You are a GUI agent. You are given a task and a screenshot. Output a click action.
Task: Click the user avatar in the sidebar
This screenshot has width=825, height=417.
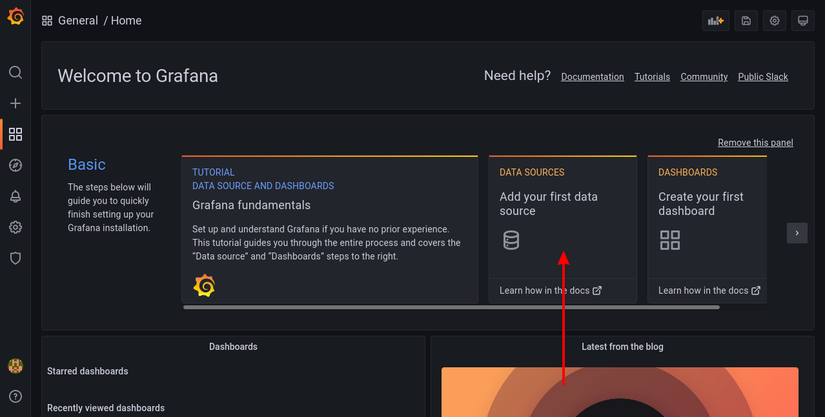15,367
